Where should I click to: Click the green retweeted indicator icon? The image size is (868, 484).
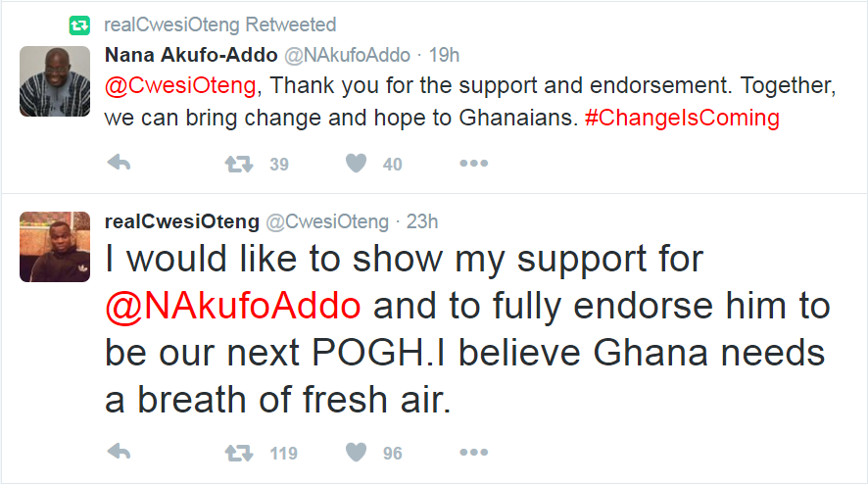click(78, 24)
